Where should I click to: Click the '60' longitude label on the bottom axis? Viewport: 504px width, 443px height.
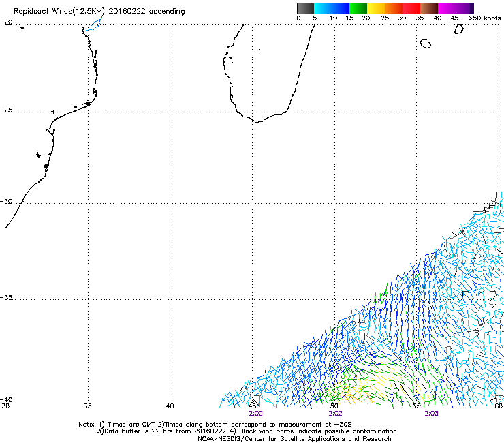click(x=499, y=406)
